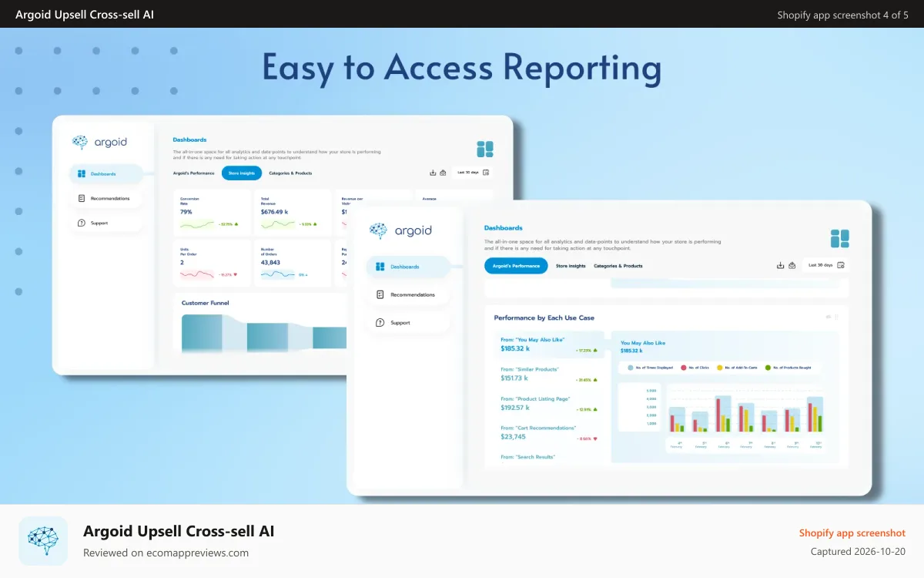Select the "Similar Products" use case row
This screenshot has height=578, width=924.
[x=550, y=374]
